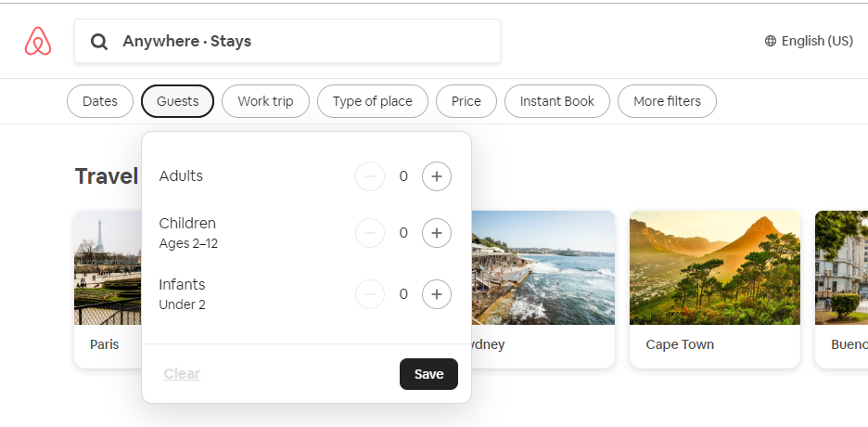Image resolution: width=868 pixels, height=427 pixels.
Task: Add one child with plus button
Action: point(437,233)
